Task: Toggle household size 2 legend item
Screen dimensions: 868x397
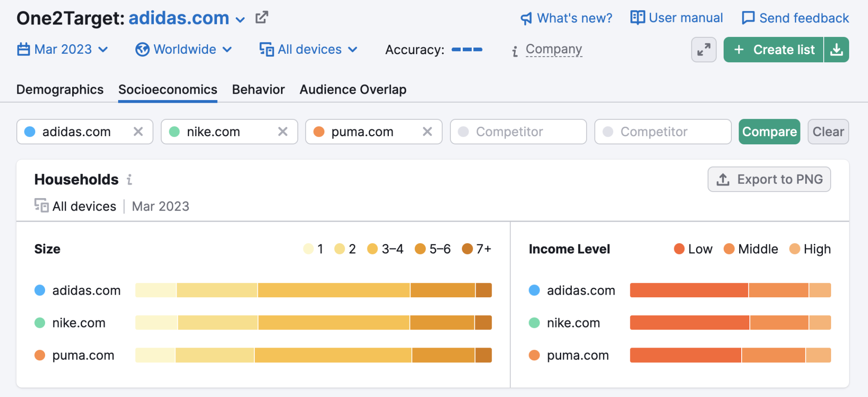Action: pos(345,249)
